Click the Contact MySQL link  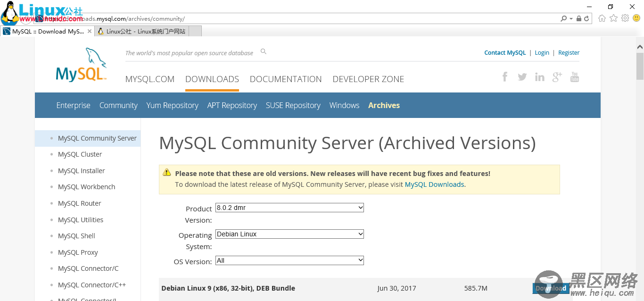pyautogui.click(x=505, y=53)
